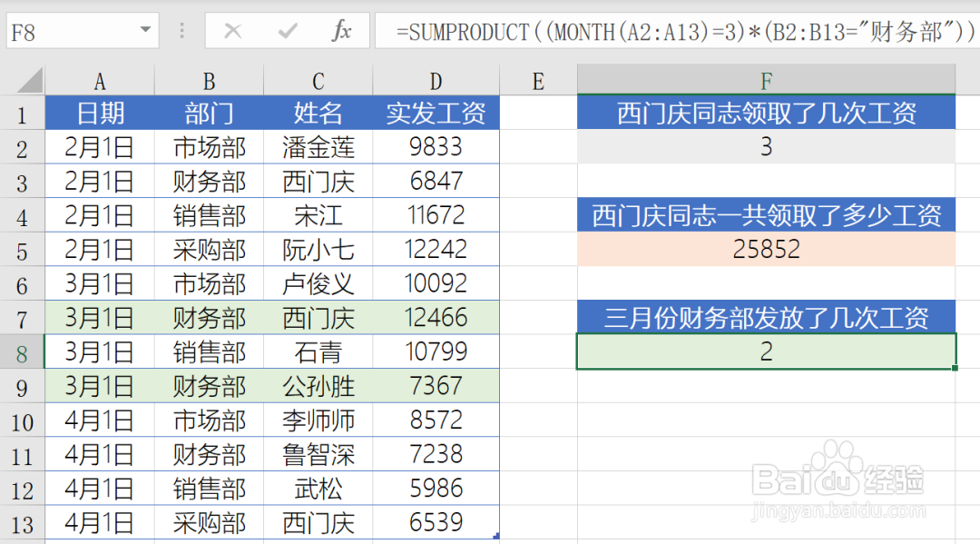Select cell with name 武松
The width and height of the screenshot is (980, 544).
[318, 489]
